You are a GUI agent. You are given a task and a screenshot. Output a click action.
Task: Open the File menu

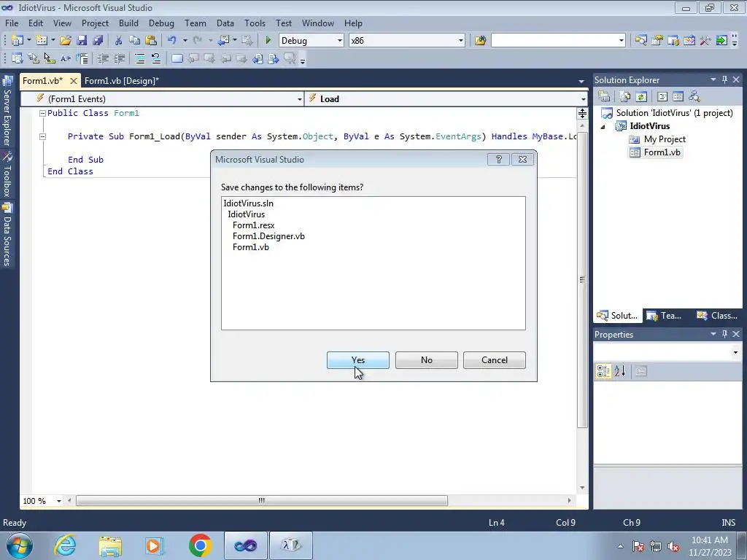12,23
